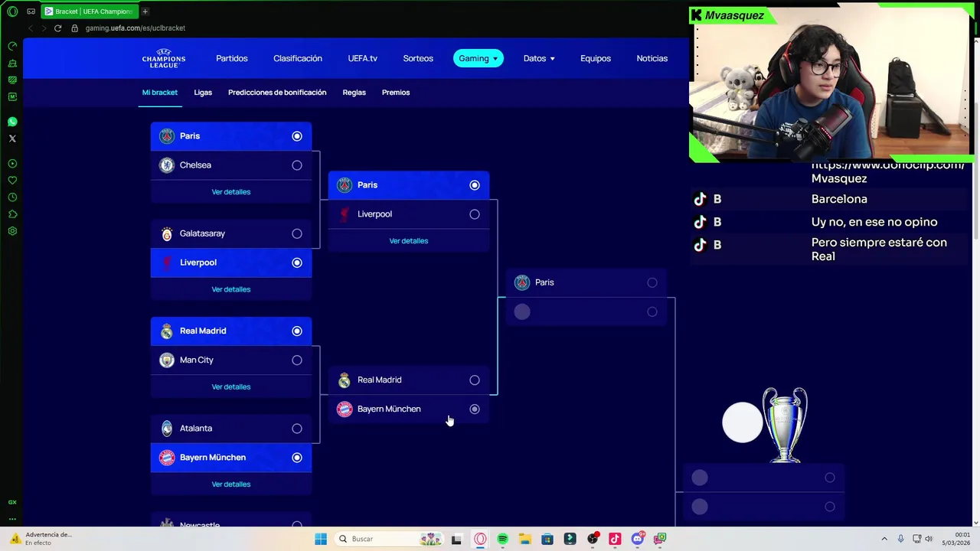980x551 pixels.
Task: Select Atalanta radio button
Action: [297, 429]
